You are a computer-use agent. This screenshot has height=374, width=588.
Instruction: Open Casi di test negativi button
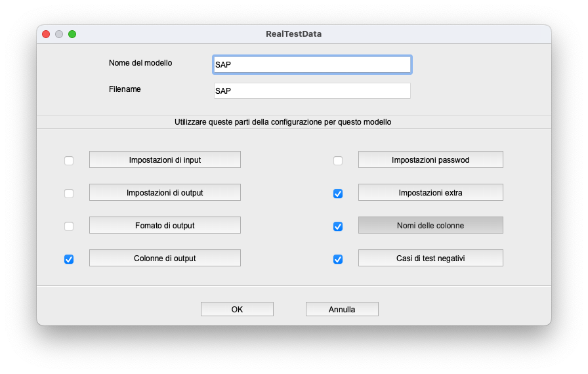(x=430, y=258)
